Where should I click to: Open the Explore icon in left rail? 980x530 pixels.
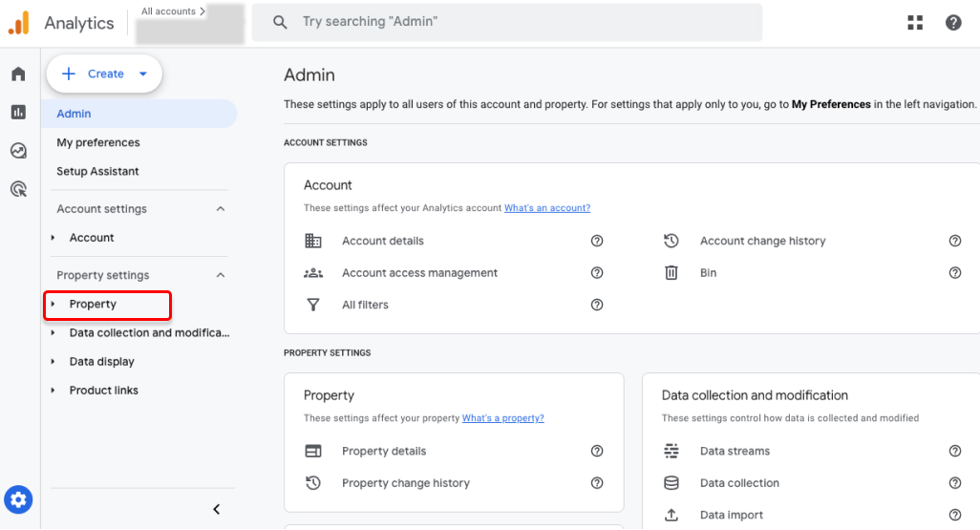[18, 151]
